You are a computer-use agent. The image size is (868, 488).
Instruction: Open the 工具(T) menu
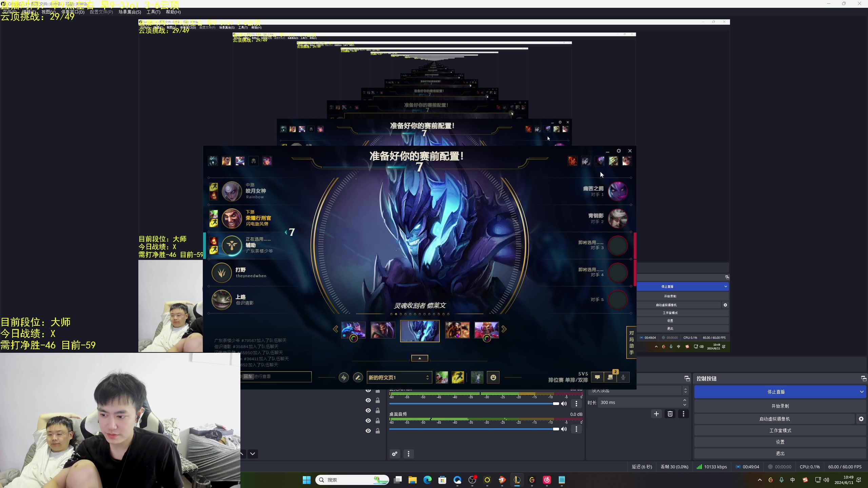pyautogui.click(x=154, y=12)
